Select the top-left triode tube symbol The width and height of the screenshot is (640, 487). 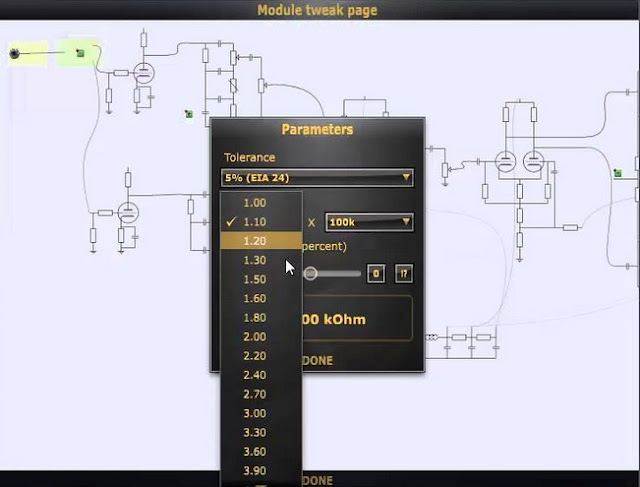144,73
